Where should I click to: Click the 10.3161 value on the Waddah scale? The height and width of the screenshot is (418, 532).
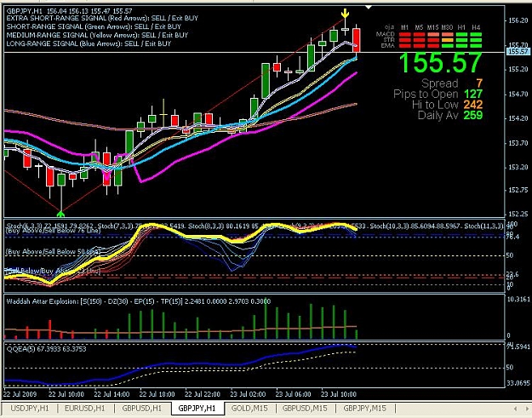(518, 300)
